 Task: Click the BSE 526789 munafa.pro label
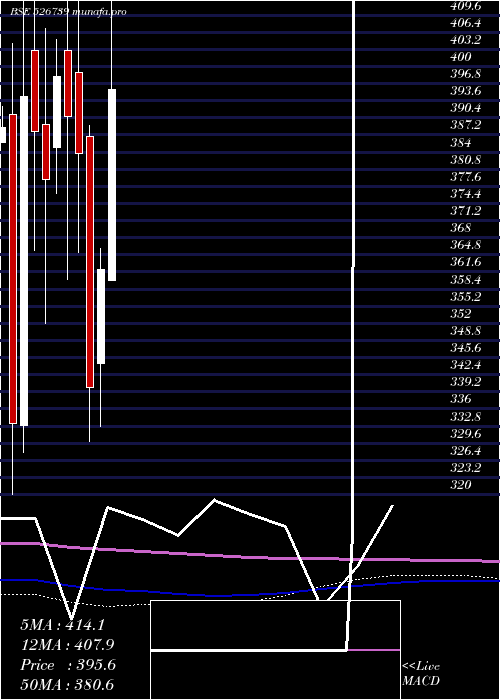pyautogui.click(x=68, y=12)
